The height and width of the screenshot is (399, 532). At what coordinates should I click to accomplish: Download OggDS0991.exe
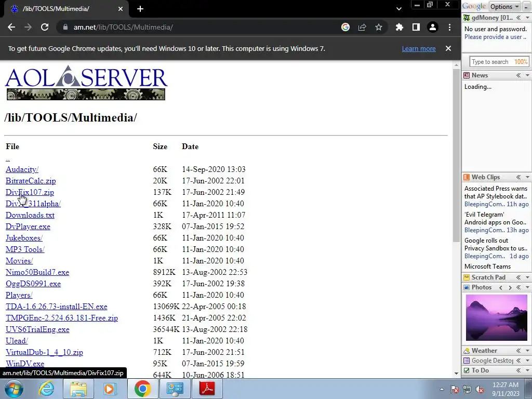(33, 284)
